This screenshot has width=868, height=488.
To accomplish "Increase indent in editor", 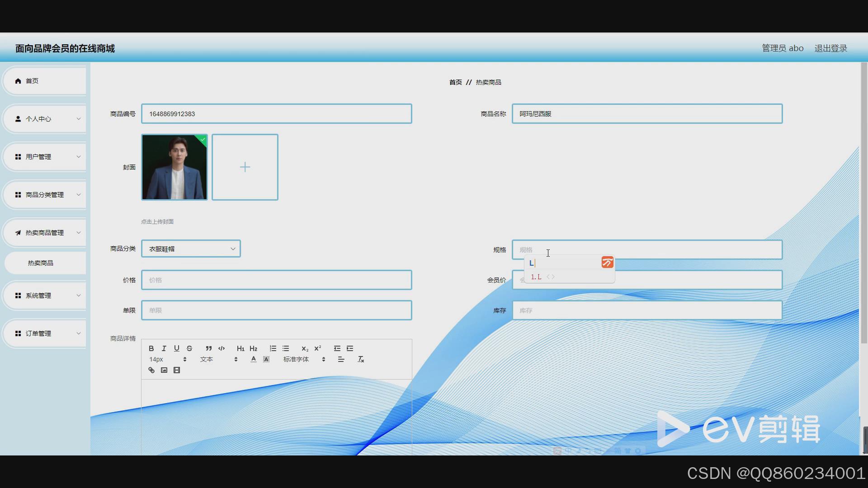I will [x=350, y=348].
